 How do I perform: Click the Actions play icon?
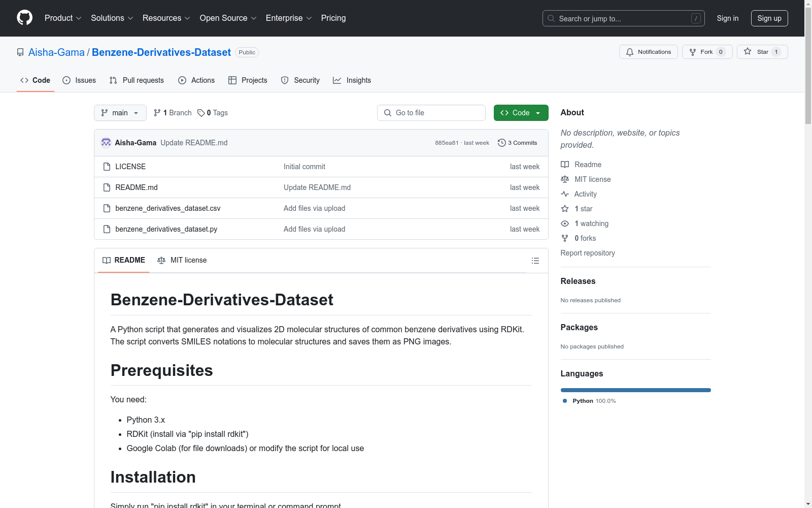pos(182,80)
